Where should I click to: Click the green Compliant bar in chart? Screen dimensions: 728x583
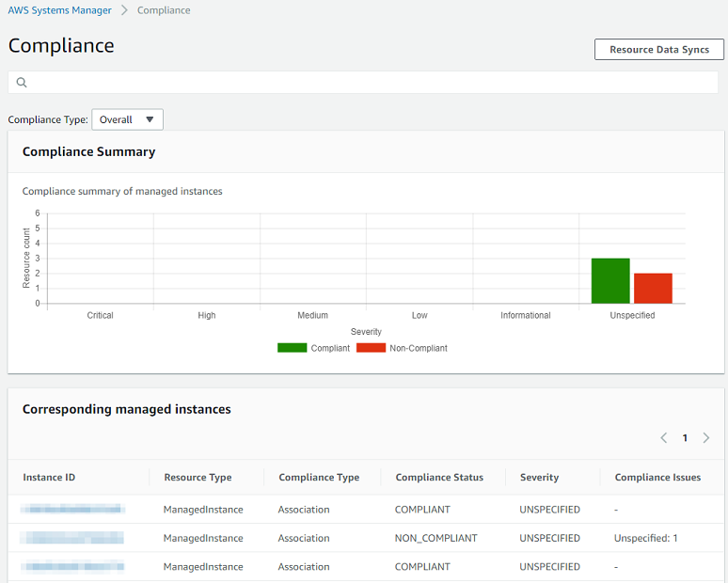pyautogui.click(x=610, y=281)
